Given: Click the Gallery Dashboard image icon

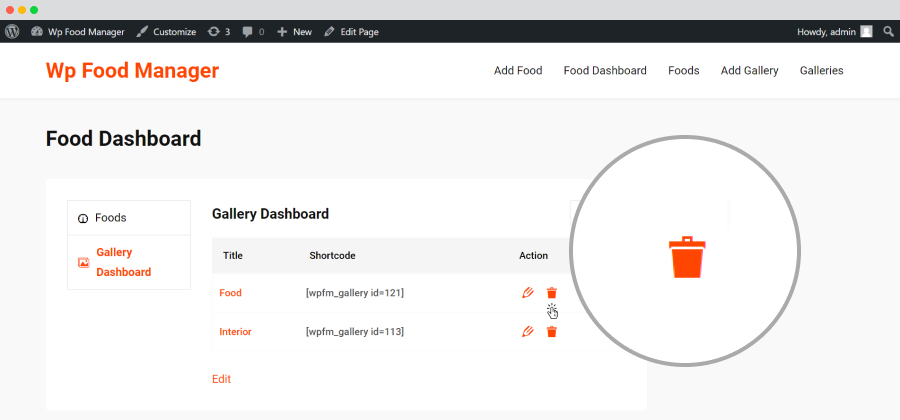Looking at the screenshot, I should pyautogui.click(x=83, y=262).
